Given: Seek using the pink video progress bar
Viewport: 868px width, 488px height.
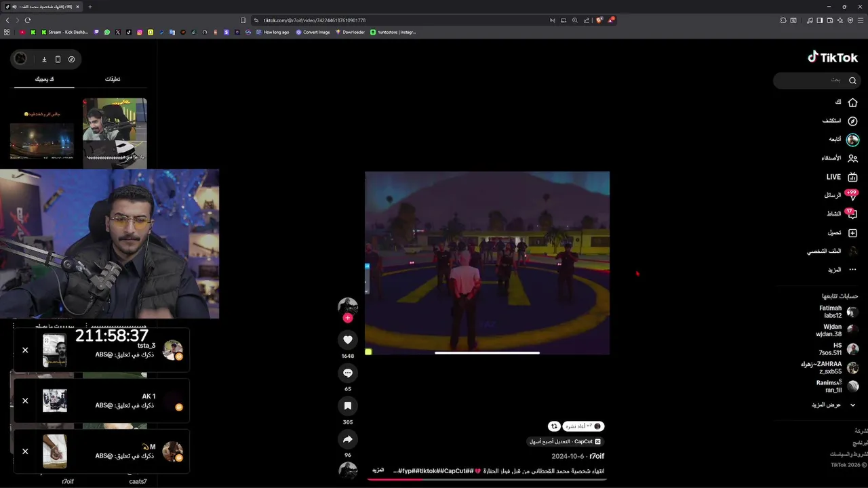Looking at the screenshot, I should pyautogui.click(x=487, y=479).
